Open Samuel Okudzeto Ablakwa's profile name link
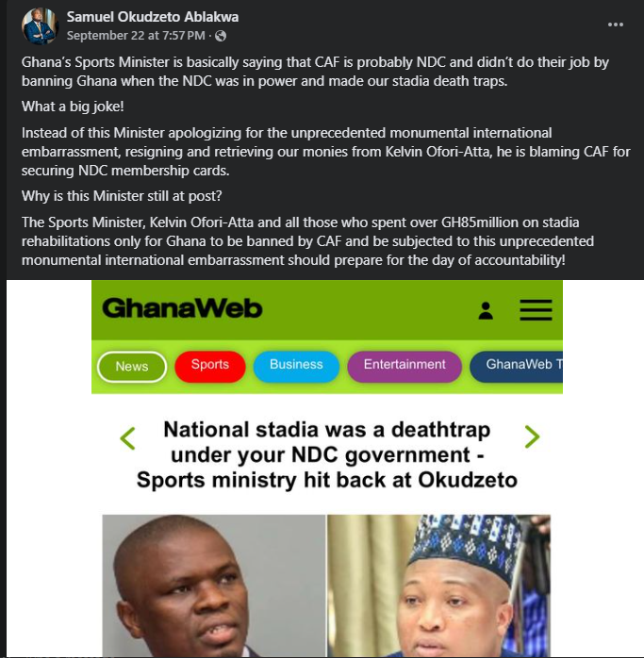 click(x=153, y=17)
